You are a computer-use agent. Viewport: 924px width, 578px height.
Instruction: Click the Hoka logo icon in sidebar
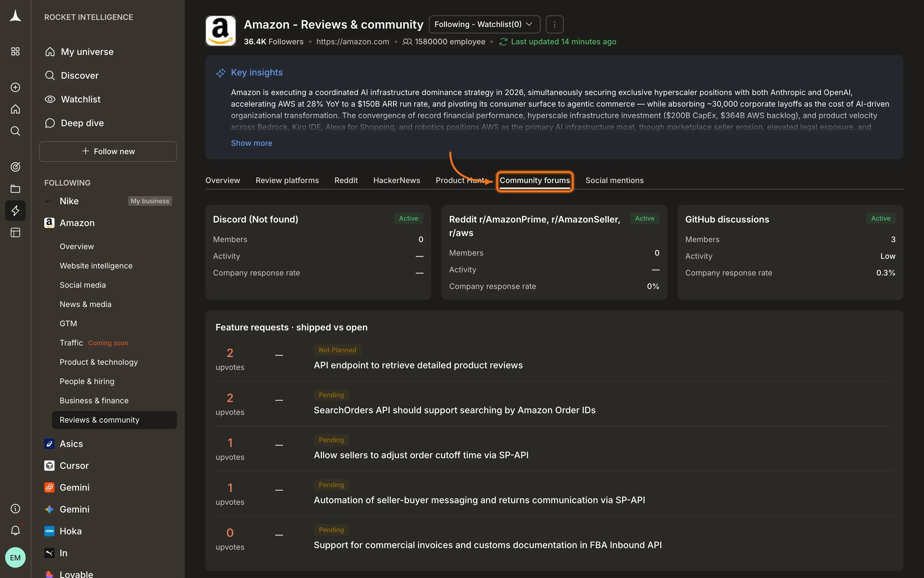point(49,531)
